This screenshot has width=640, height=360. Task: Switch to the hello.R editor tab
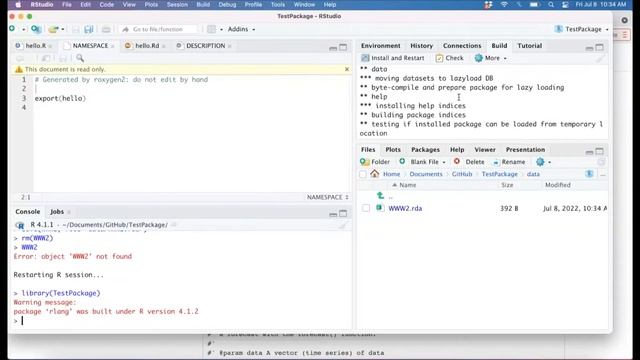(x=35, y=46)
